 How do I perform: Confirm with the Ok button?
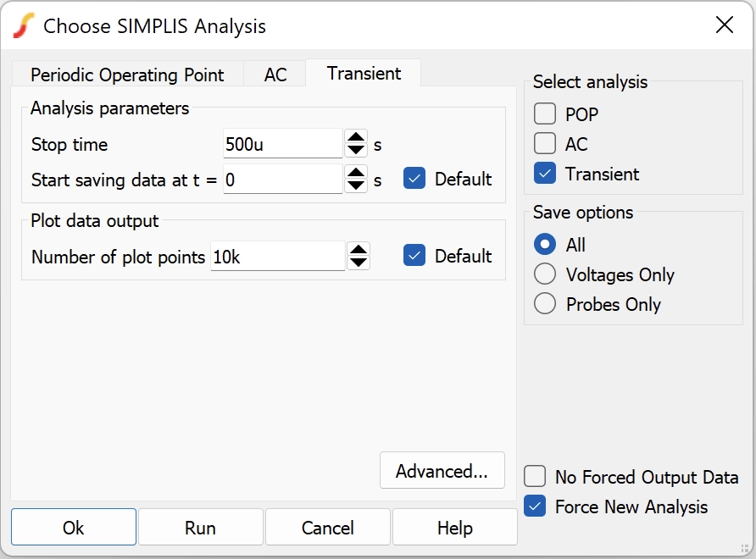(x=74, y=527)
